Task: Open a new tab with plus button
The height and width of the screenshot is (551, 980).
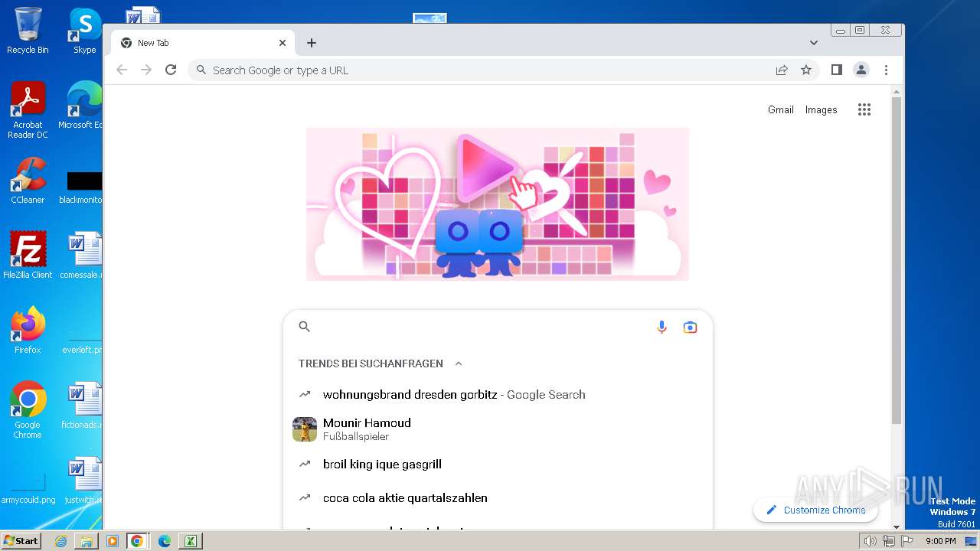Action: 311,43
